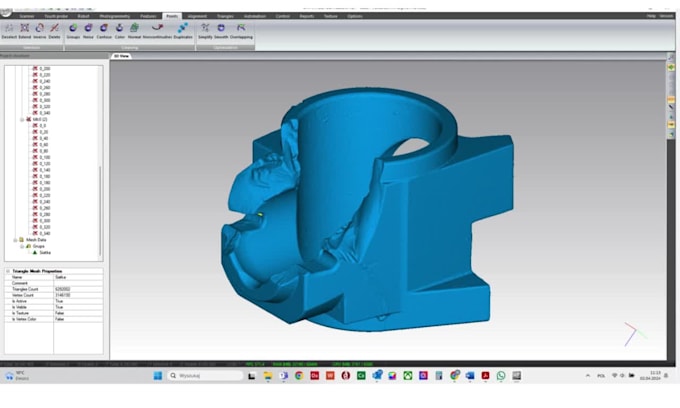
Task: Click the Color cleaning icon
Action: coord(119,28)
